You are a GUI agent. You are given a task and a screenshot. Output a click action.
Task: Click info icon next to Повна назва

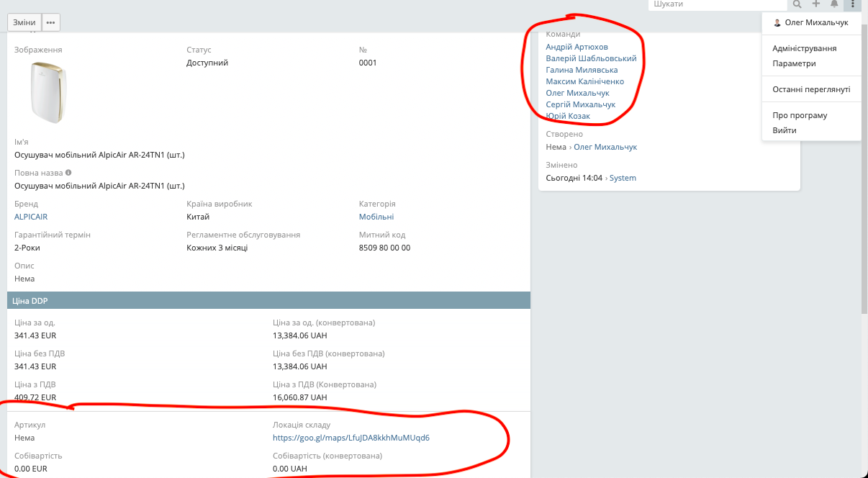pyautogui.click(x=68, y=173)
